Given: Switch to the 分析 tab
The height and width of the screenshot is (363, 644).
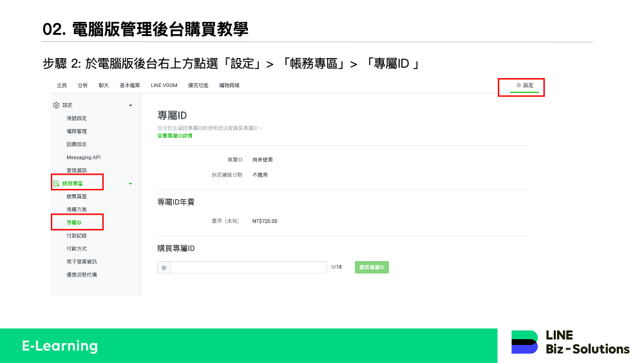Looking at the screenshot, I should 82,85.
